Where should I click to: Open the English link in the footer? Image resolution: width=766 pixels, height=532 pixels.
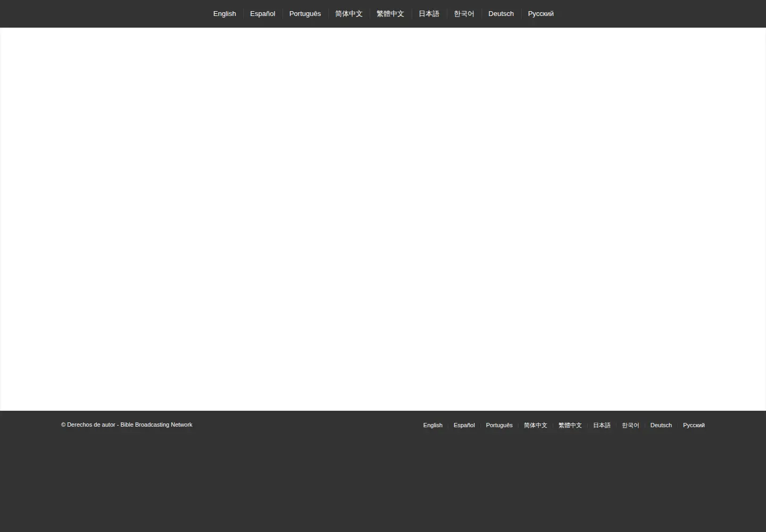[433, 425]
